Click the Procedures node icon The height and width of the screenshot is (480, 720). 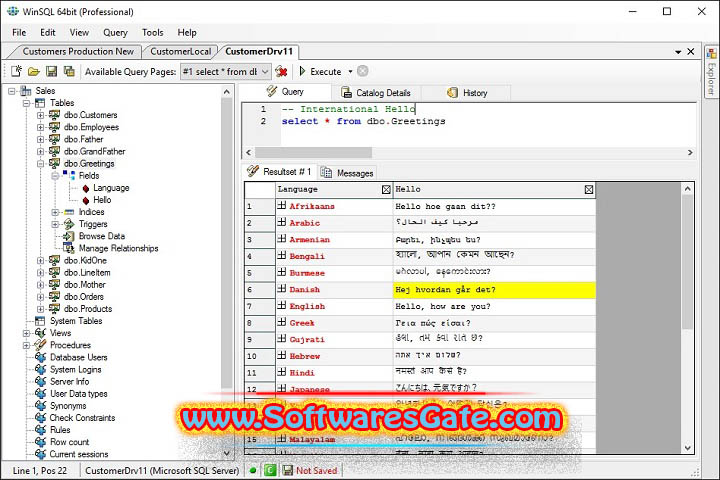click(x=40, y=344)
